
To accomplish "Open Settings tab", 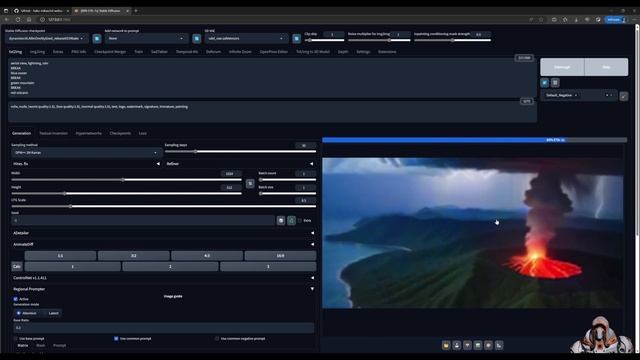I will 363,52.
